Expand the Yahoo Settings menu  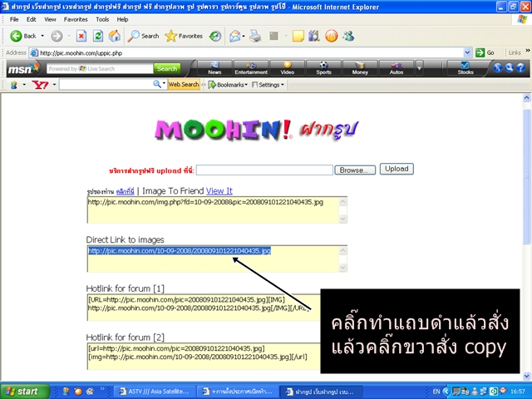(268, 85)
